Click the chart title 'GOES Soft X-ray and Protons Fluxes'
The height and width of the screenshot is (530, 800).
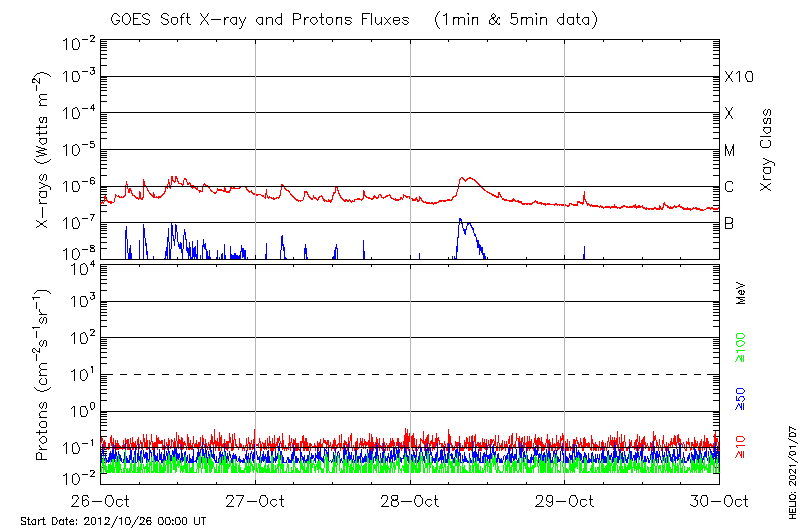pos(263,19)
